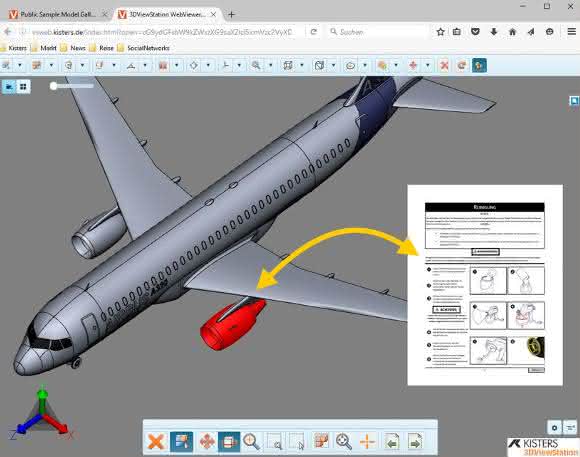
Task: Open the browser hamburger menu
Action: [x=571, y=32]
